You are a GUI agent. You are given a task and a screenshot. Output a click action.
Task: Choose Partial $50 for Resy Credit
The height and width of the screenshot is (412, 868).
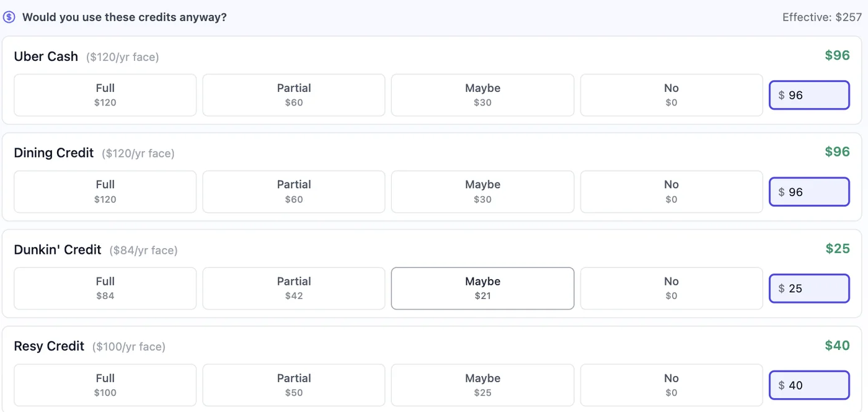point(294,385)
